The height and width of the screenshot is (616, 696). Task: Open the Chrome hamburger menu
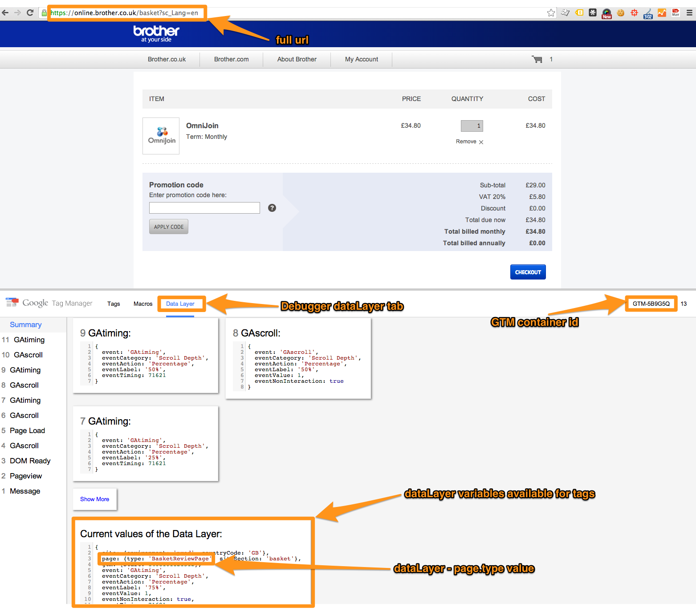(x=689, y=13)
